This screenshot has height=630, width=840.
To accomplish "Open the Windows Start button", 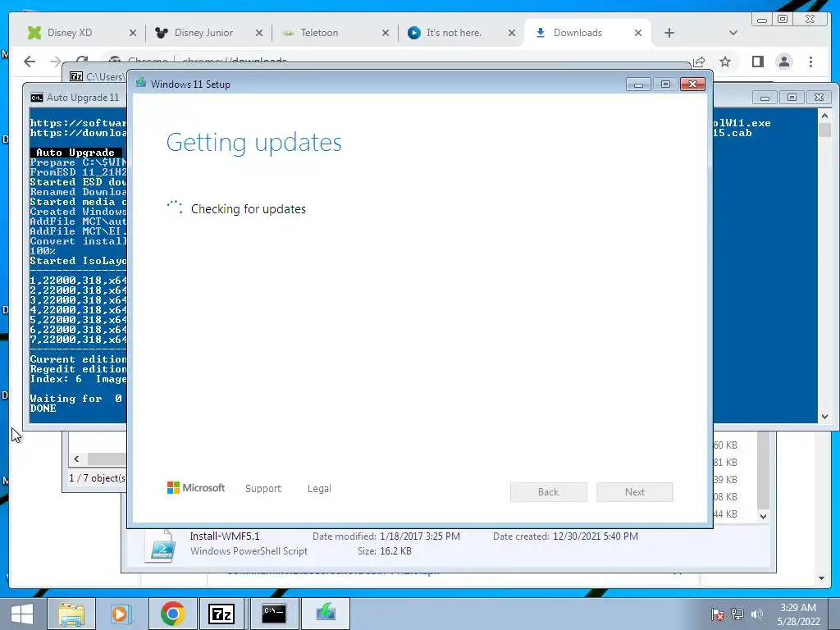I will 22,614.
